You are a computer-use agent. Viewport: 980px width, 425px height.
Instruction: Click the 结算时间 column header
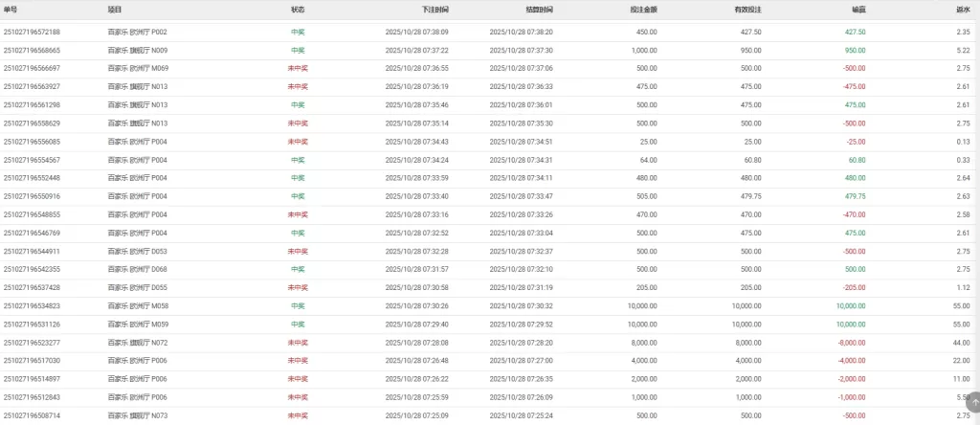tap(539, 10)
